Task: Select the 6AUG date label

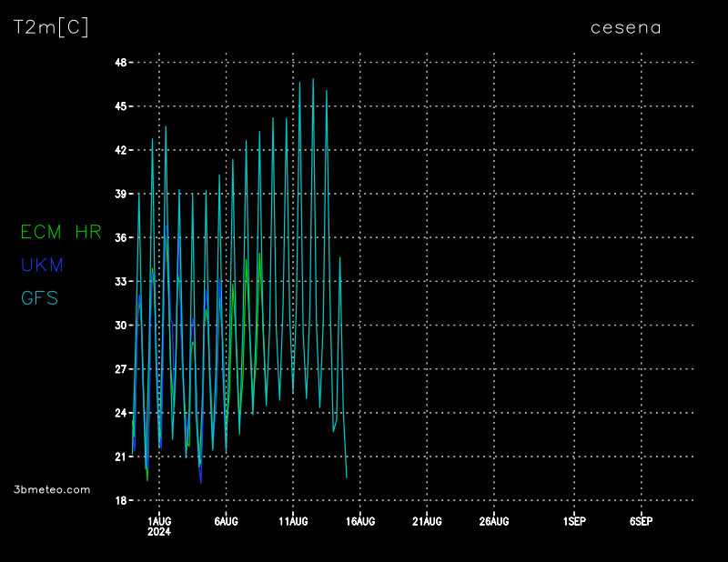Action: click(226, 521)
